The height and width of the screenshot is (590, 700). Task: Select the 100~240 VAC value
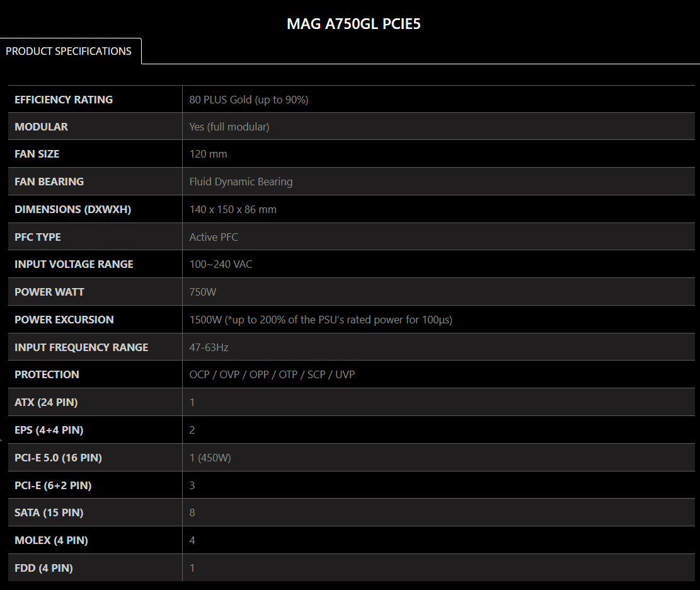click(221, 264)
